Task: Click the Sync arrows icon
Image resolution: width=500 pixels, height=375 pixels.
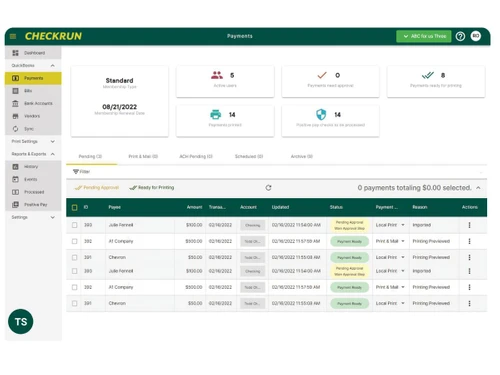Action: [15, 129]
